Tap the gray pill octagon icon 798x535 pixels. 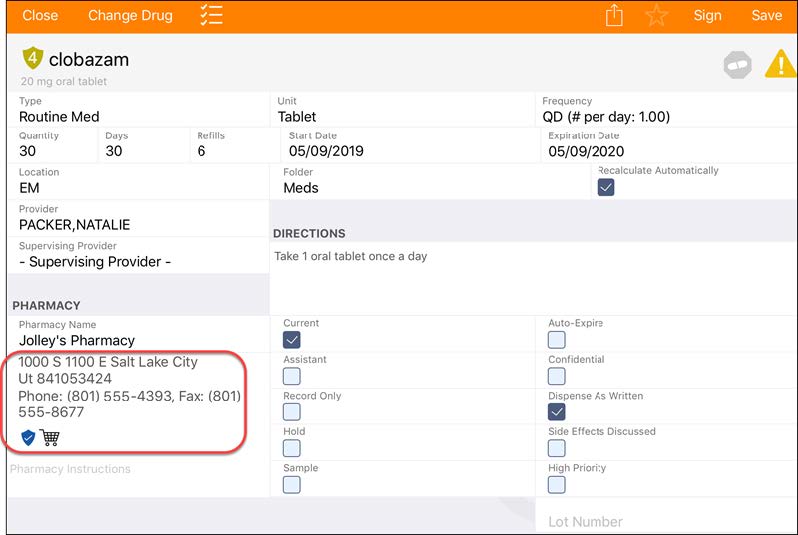[x=737, y=65]
